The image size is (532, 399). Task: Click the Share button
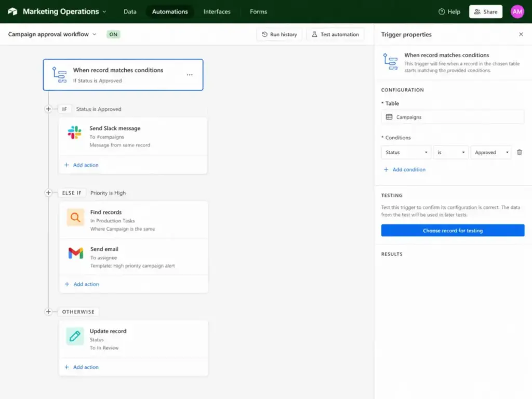pos(486,11)
